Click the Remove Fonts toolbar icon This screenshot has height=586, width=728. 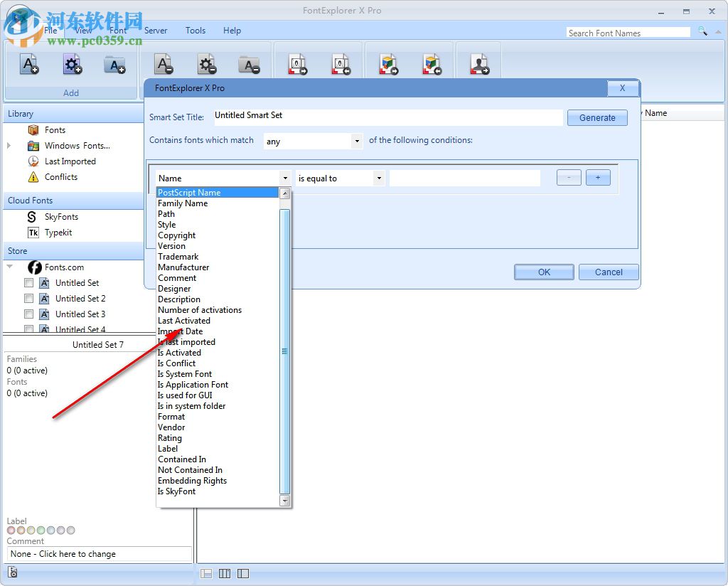click(164, 64)
